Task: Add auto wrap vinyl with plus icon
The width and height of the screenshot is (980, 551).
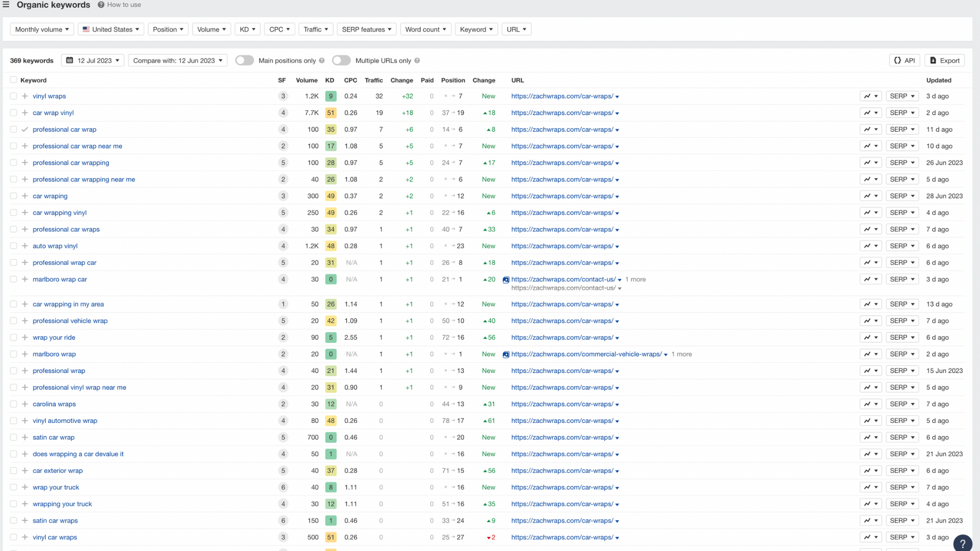Action: [24, 246]
